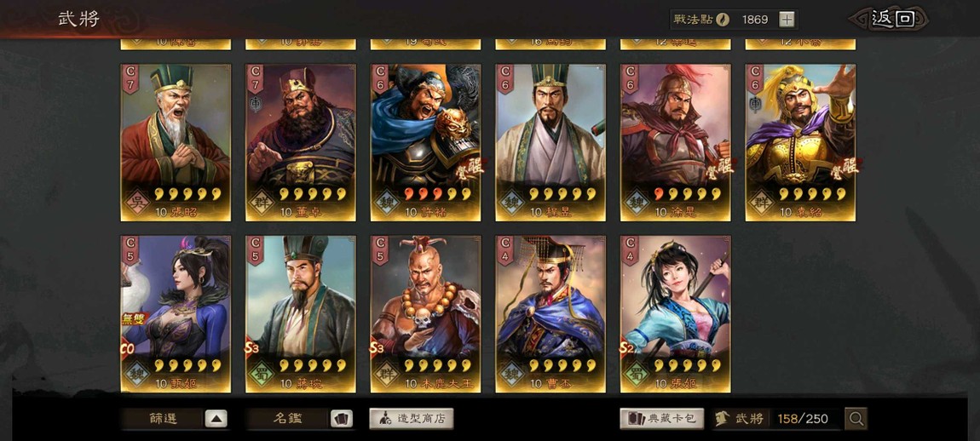Open the 造型商店 costume shop

point(412,419)
